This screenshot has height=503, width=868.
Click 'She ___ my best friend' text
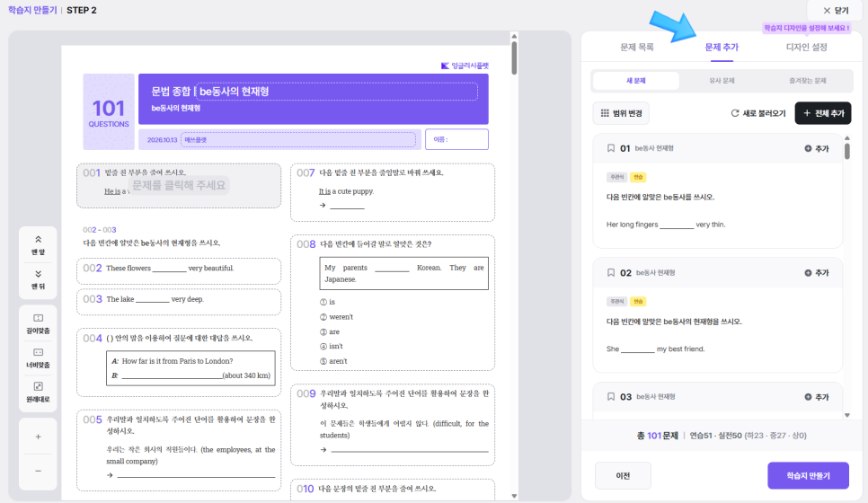click(655, 349)
